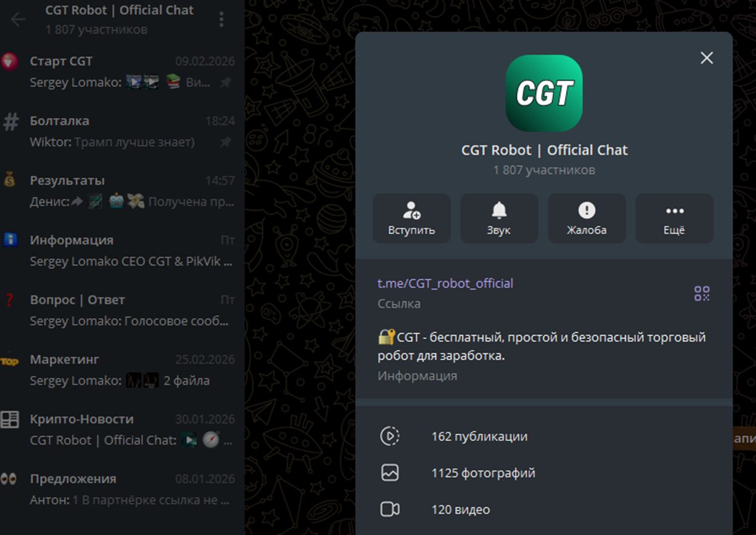Image resolution: width=756 pixels, height=535 pixels.
Task: Open the 1125 фотографий media item
Action: coord(544,473)
